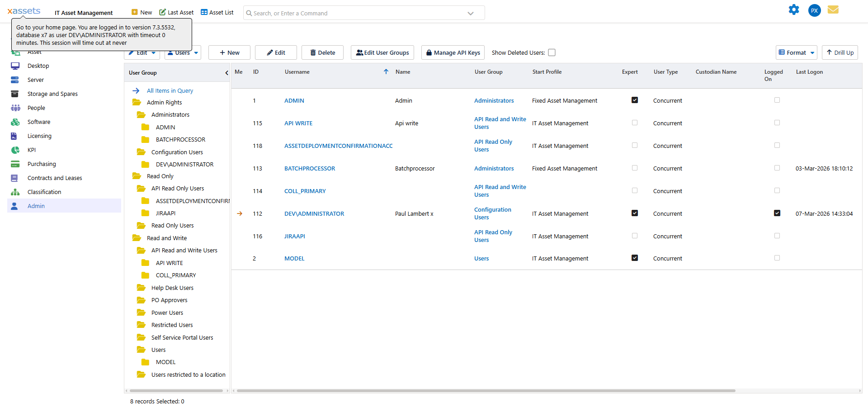Click the KPI pie chart icon
Screen dimensions: 868x412
[15, 150]
